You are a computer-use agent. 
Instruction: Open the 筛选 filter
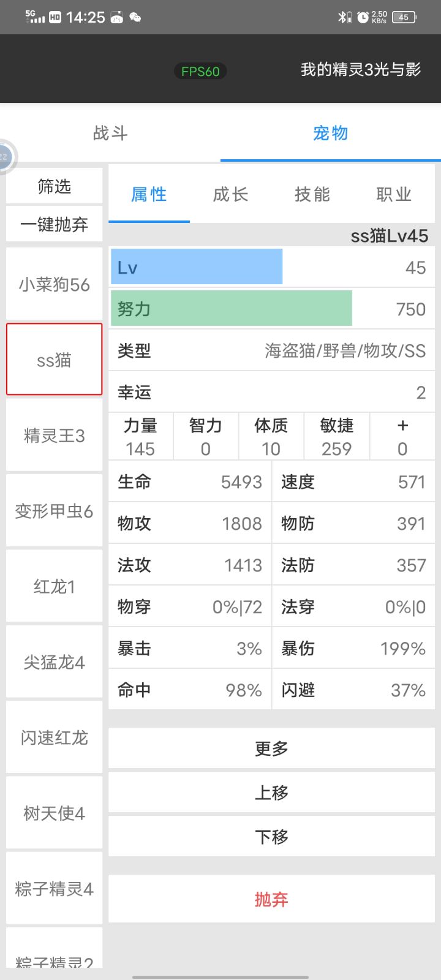click(x=54, y=186)
